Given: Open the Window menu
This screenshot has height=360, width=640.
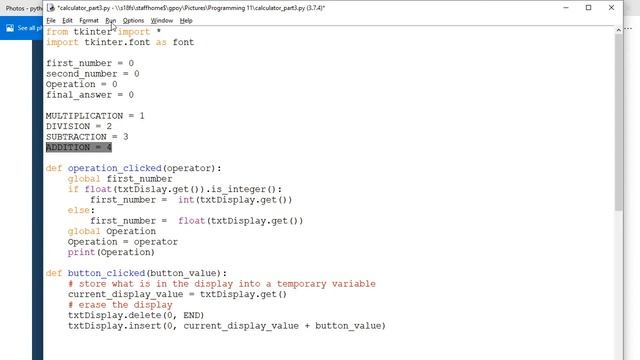Looking at the screenshot, I should pyautogui.click(x=162, y=20).
